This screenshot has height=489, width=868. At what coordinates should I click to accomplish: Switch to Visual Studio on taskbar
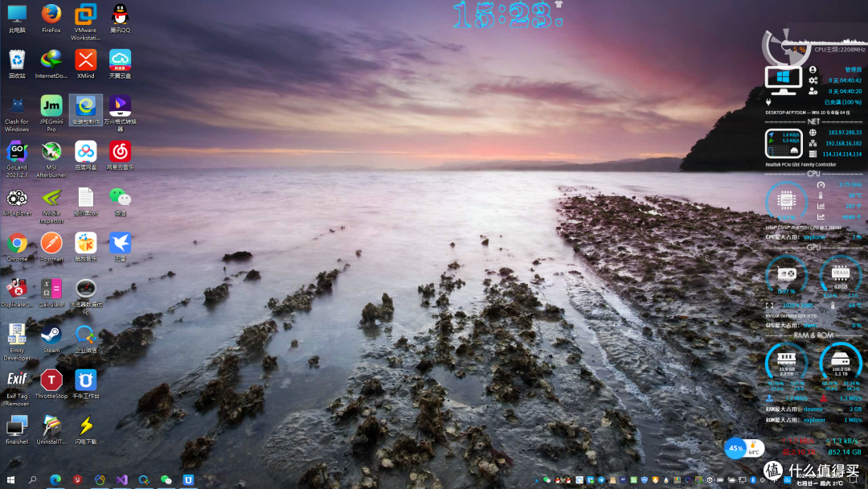(x=122, y=479)
